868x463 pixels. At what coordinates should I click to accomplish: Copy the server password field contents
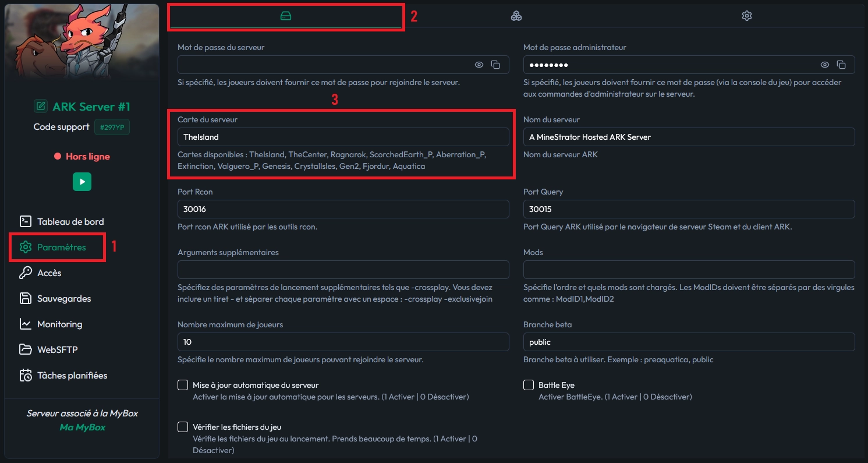495,64
